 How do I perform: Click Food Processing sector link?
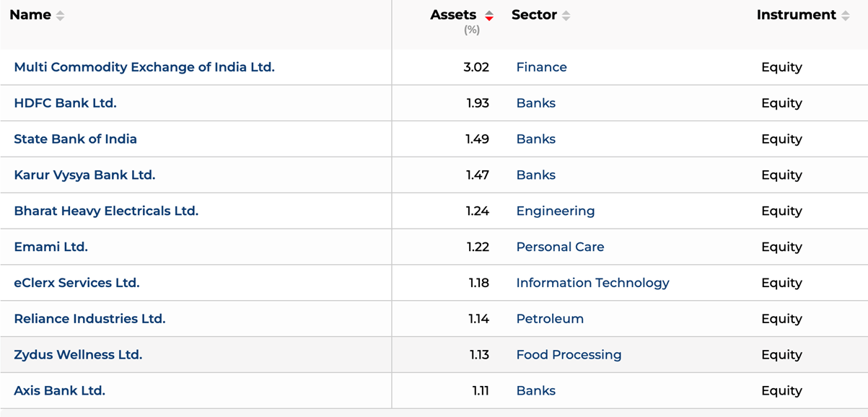click(569, 355)
